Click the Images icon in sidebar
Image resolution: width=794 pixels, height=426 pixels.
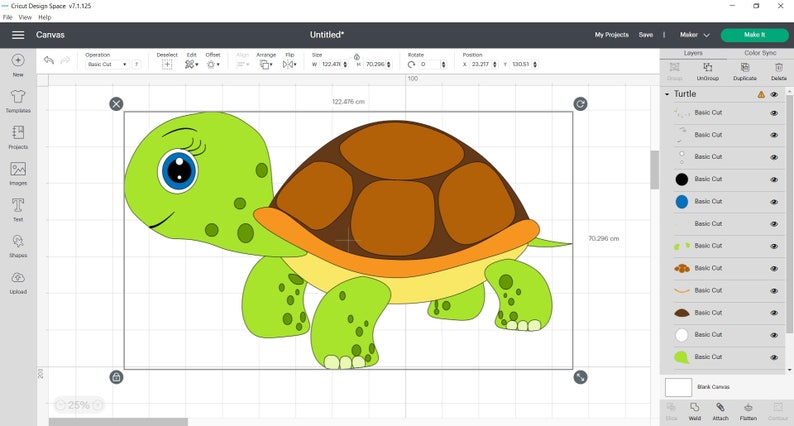(18, 174)
